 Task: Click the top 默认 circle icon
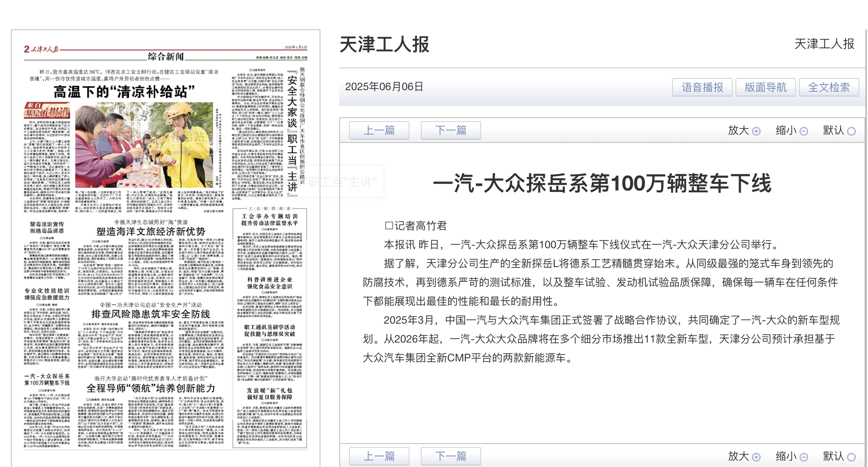pyautogui.click(x=851, y=131)
